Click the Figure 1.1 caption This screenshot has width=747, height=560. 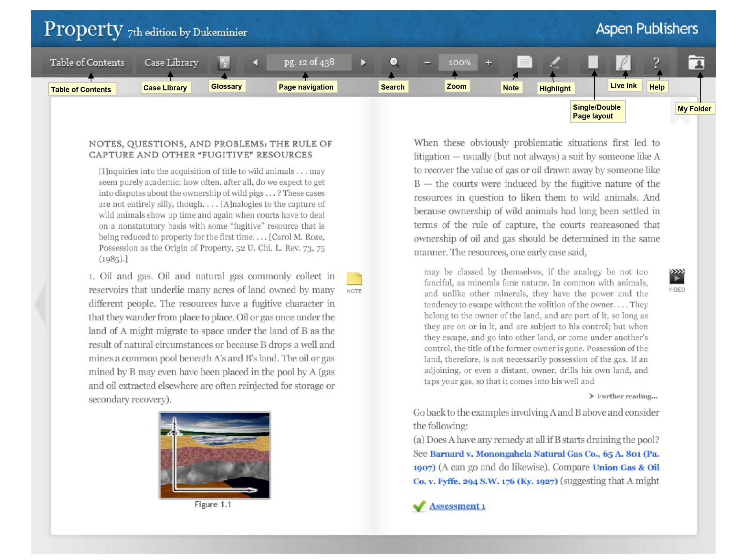213,504
